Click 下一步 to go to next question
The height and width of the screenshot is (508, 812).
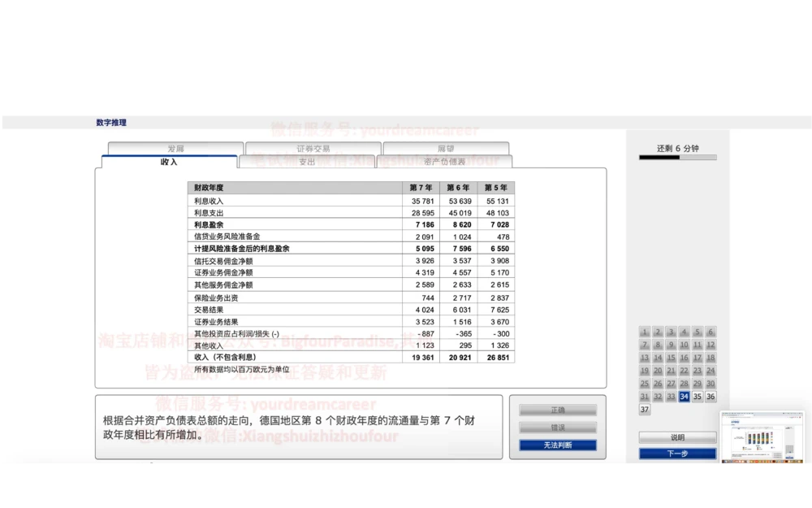coord(677,453)
